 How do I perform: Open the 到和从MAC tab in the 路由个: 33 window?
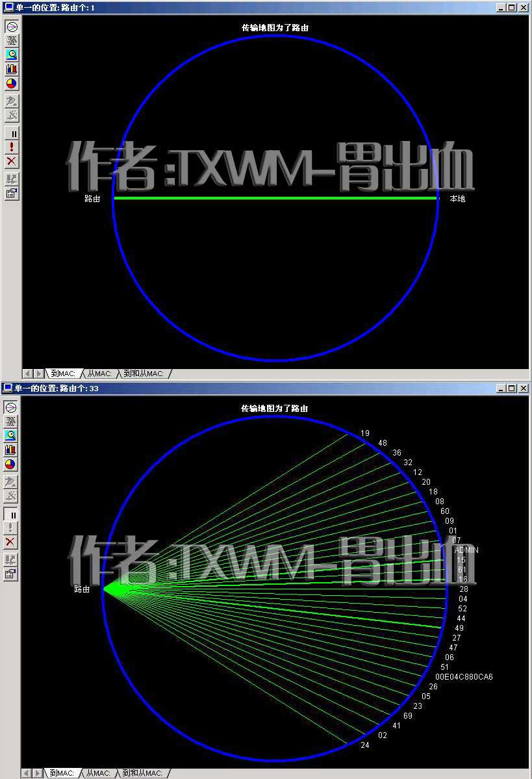point(142,773)
